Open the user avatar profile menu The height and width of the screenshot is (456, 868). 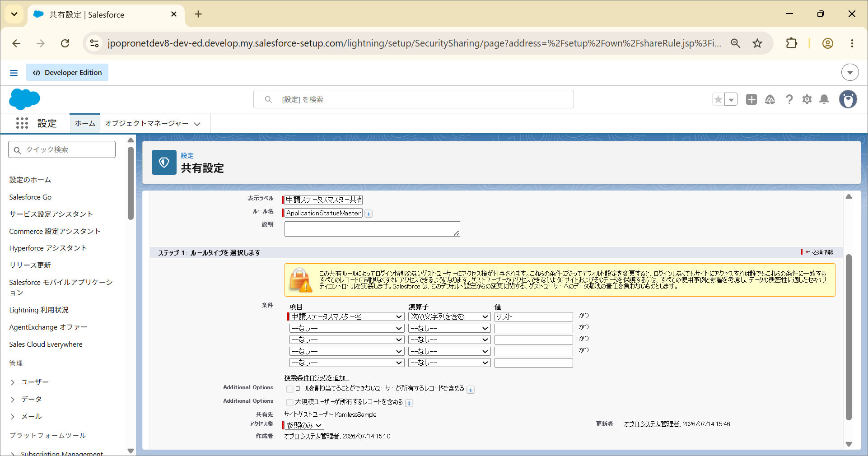(x=848, y=99)
